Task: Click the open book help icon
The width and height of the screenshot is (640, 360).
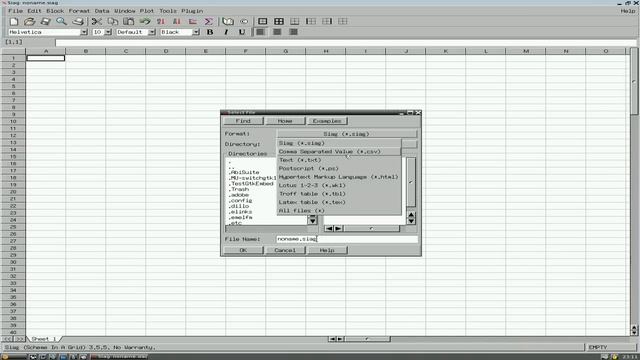Action: 228,21
